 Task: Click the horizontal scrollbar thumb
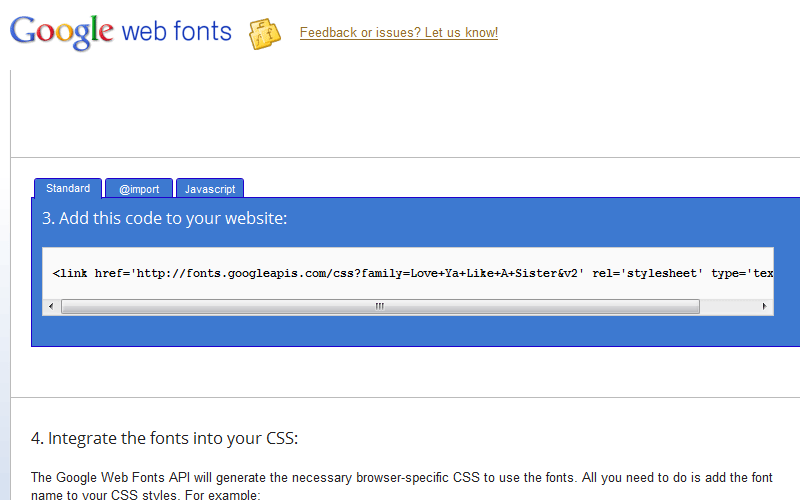[x=380, y=306]
